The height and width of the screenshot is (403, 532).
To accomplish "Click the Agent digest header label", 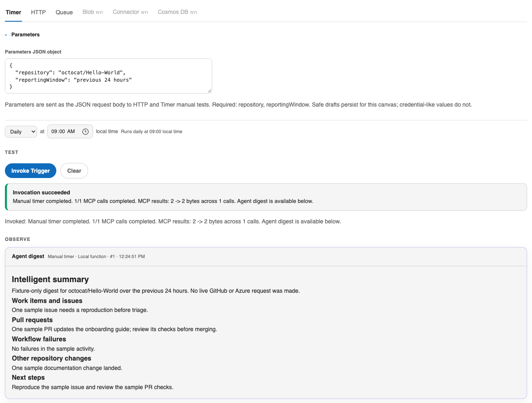I will (28, 256).
